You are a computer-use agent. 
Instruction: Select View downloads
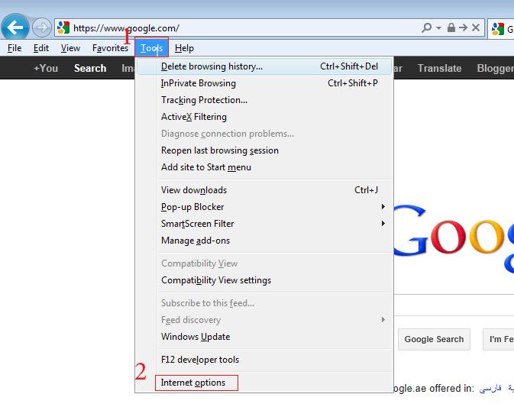pos(264,190)
